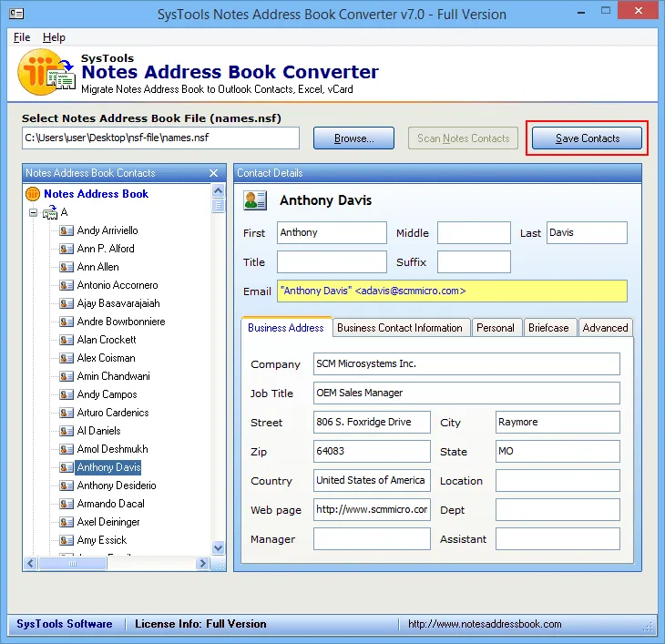Open the Briefcase tab
The width and height of the screenshot is (665, 644).
click(548, 328)
